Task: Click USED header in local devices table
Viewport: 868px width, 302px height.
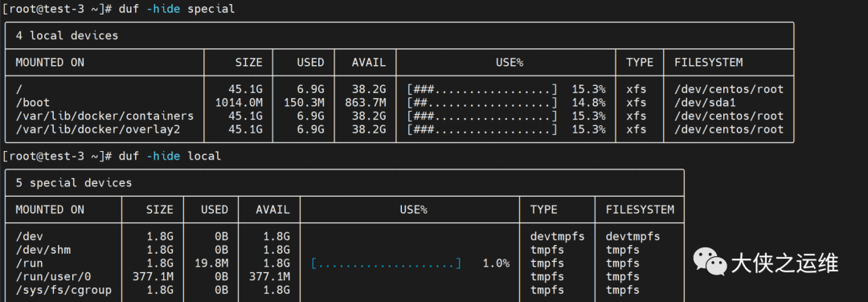Action: 310,63
